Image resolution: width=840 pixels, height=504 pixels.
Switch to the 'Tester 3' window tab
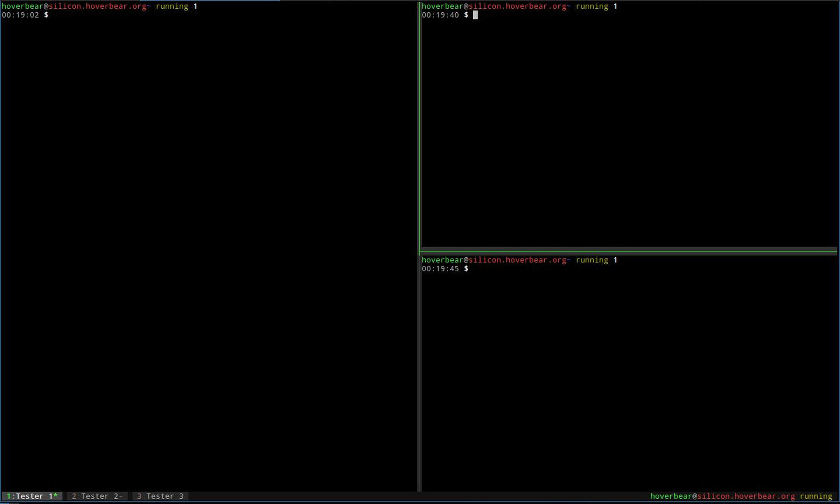(x=160, y=496)
